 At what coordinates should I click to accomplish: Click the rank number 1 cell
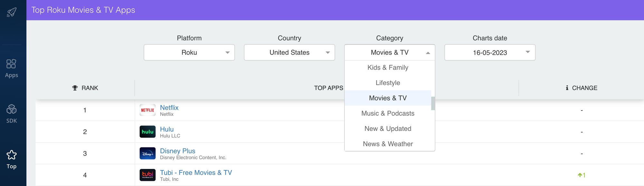tap(85, 110)
